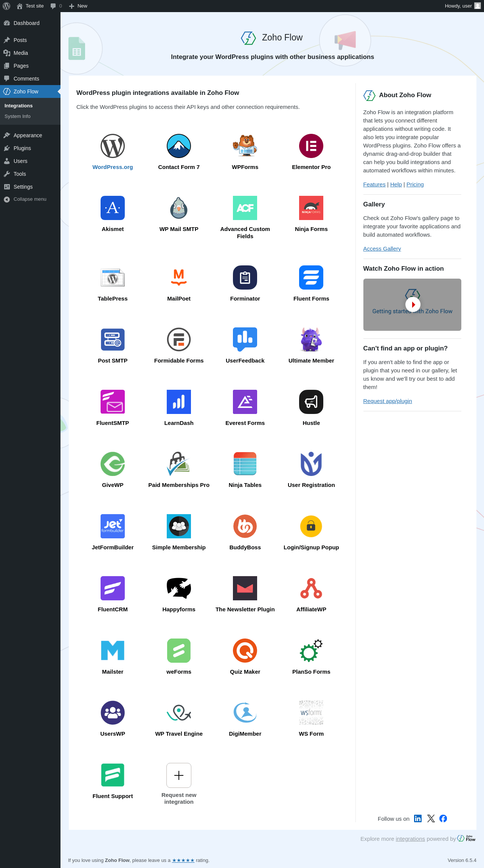Open the Appearance sidebar menu
The width and height of the screenshot is (484, 868).
30,135
